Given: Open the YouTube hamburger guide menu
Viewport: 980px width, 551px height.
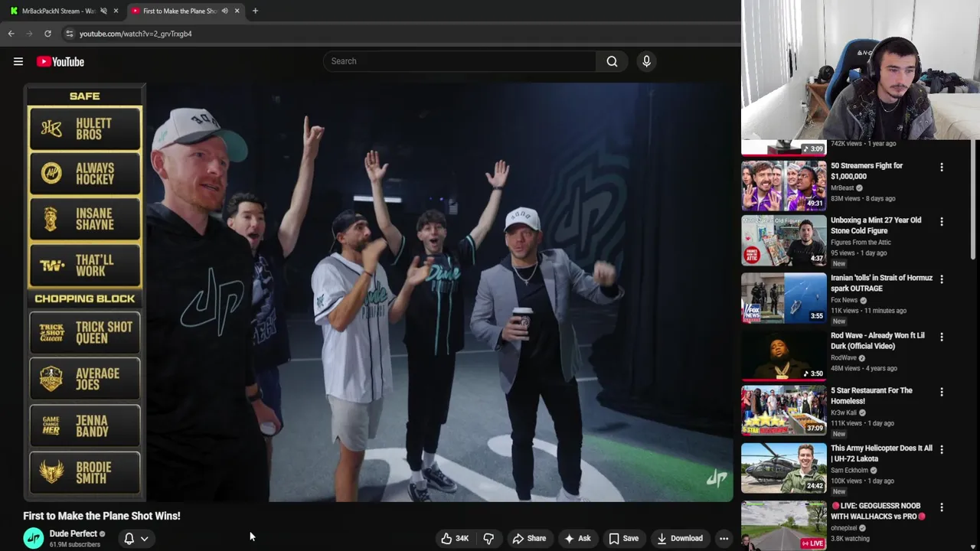Looking at the screenshot, I should tap(18, 62).
